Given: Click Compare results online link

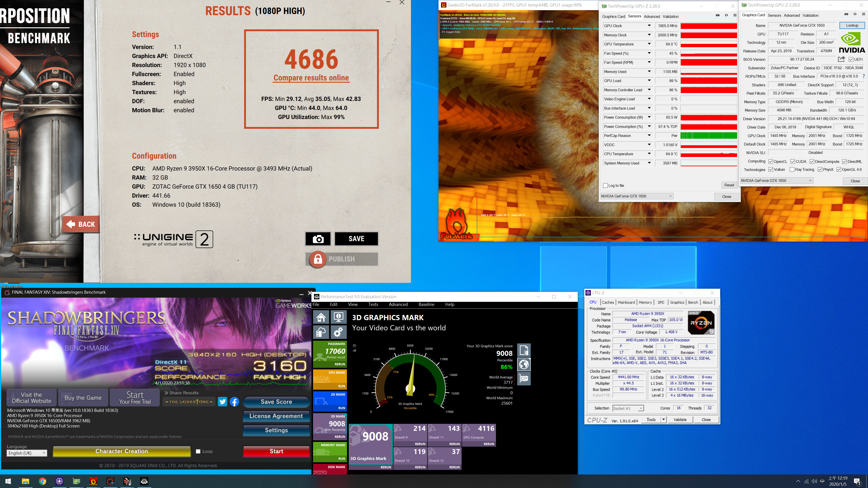Looking at the screenshot, I should point(311,78).
